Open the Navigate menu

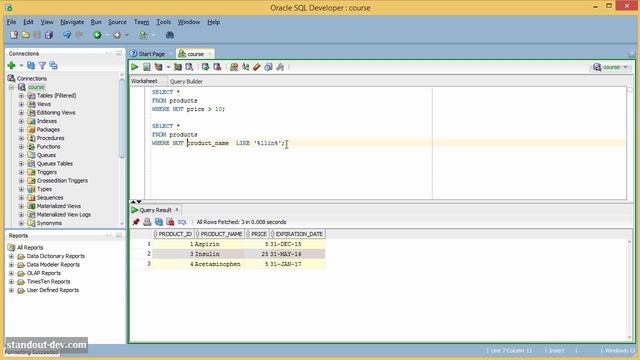coord(72,22)
